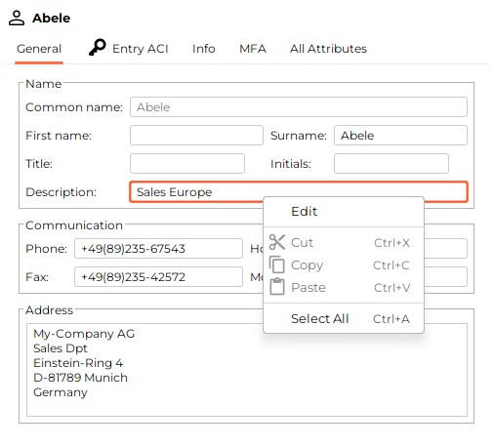This screenshot has width=494, height=448.
Task: Click the Description field with Sales Europe
Action: coord(299,192)
